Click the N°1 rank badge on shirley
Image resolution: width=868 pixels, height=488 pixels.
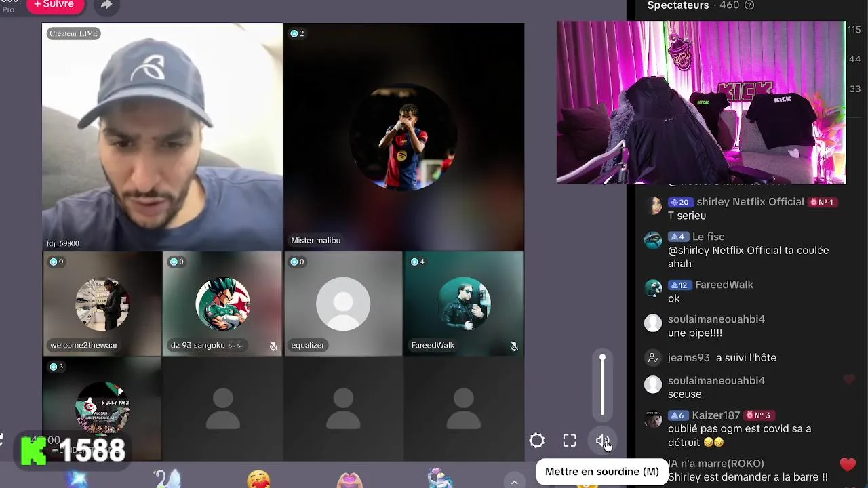click(821, 202)
